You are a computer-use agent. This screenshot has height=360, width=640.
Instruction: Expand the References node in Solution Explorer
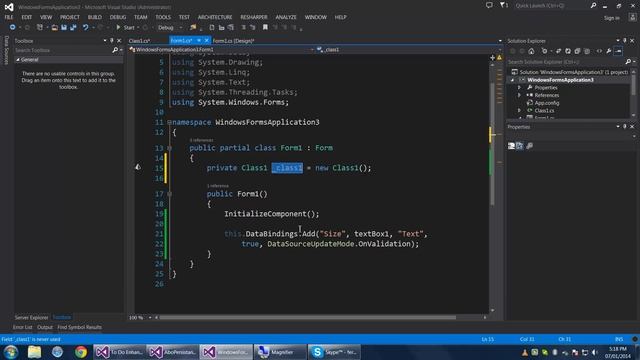tap(519, 95)
